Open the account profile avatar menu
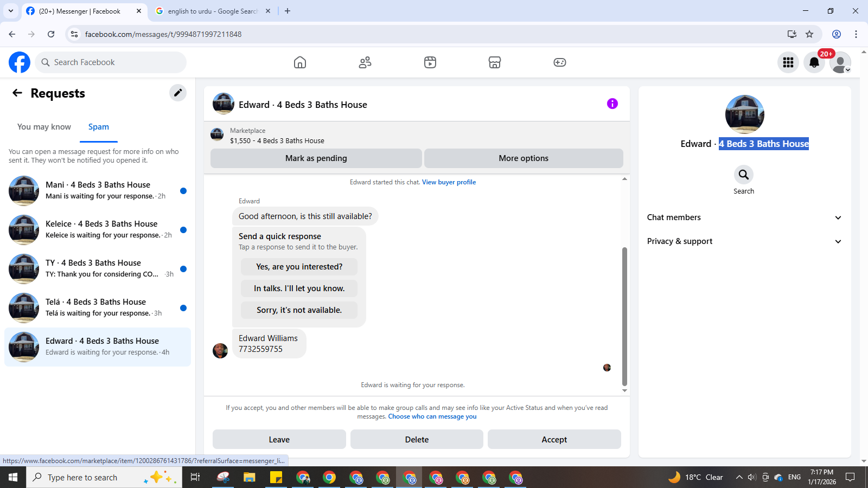 point(840,62)
